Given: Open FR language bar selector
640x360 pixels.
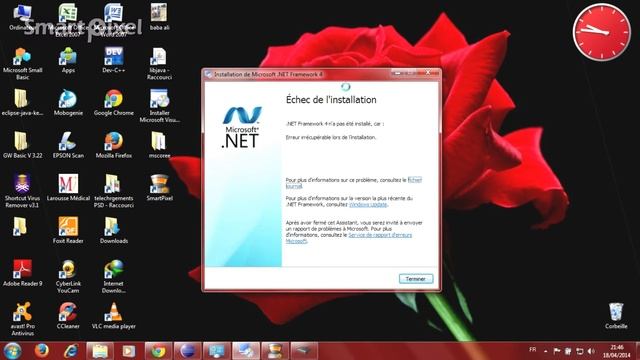Looking at the screenshot, I should 533,350.
